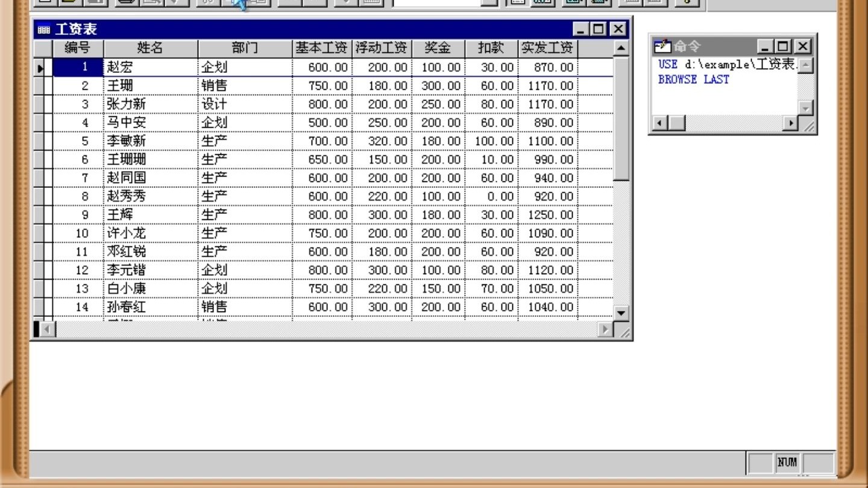Screen dimensions: 868x488
Task: Save the table using the Save icon
Action: click(x=94, y=3)
